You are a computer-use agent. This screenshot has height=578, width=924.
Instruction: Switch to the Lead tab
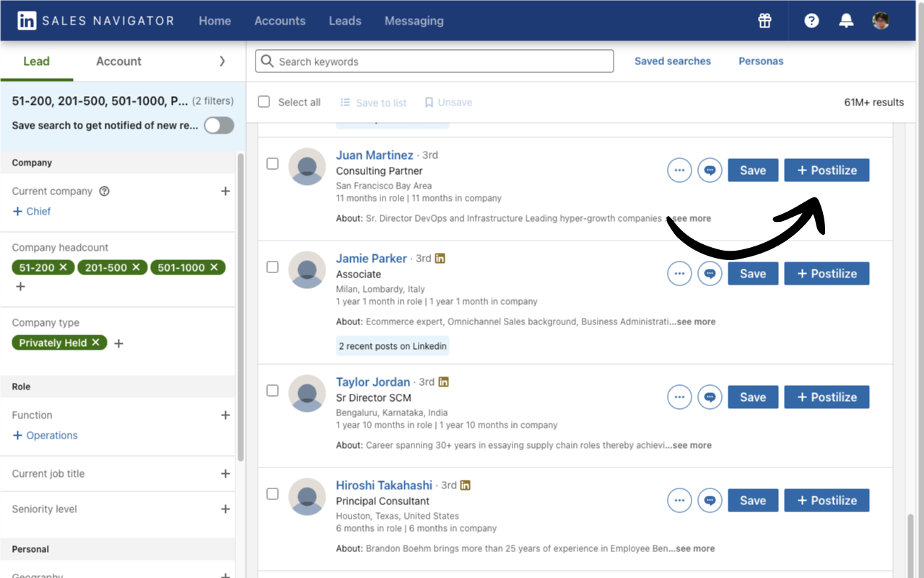[x=36, y=61]
